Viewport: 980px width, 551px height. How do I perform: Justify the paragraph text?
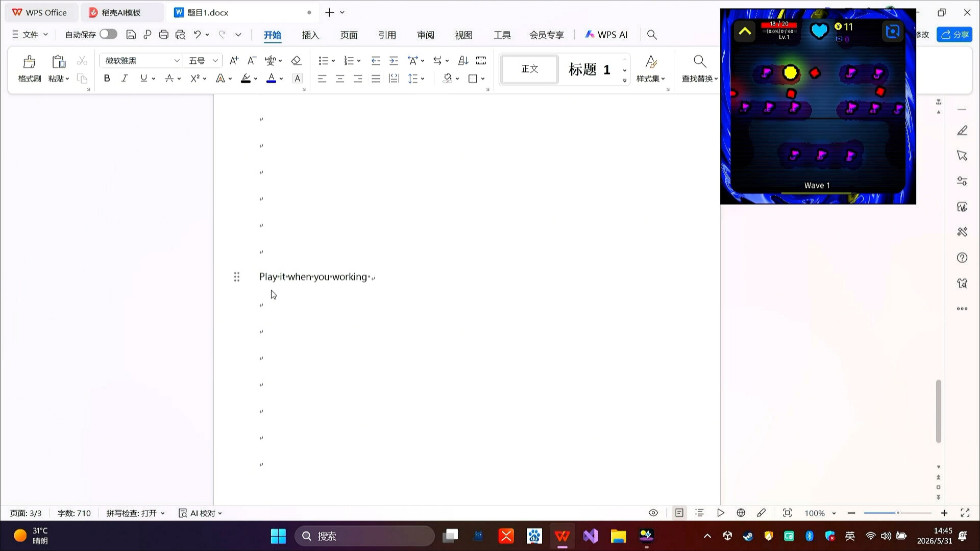(x=376, y=79)
